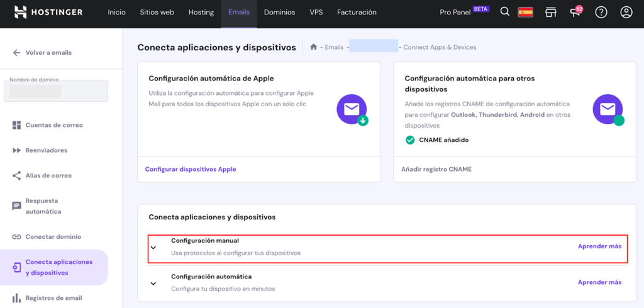Click Aprender más for Configuración automática
The width and height of the screenshot is (644, 308).
pyautogui.click(x=599, y=282)
